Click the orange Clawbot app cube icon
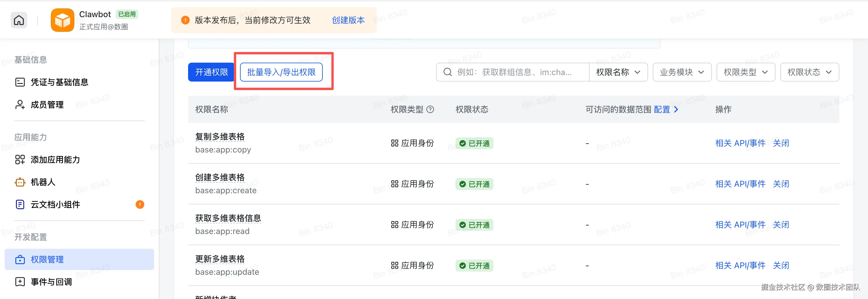Viewport: 868px width, 299px height. (x=62, y=20)
